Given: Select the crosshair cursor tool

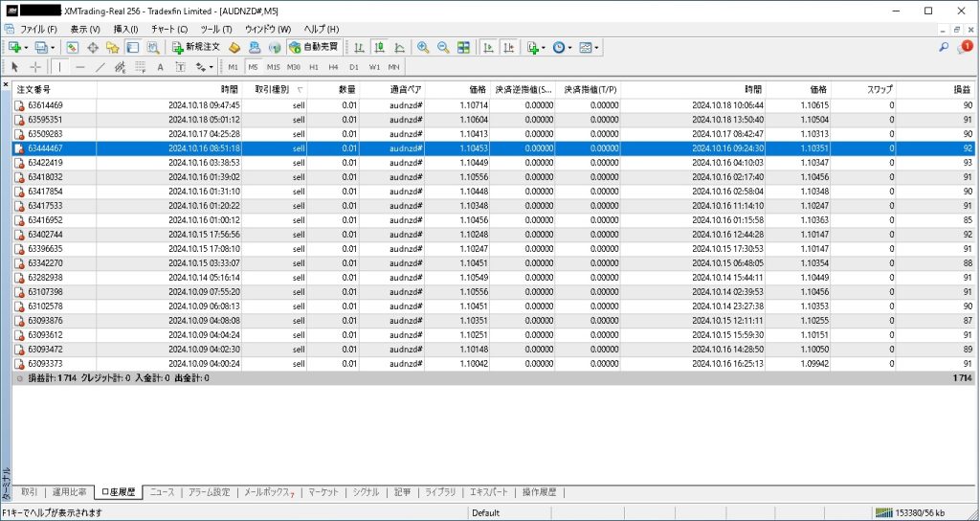Looking at the screenshot, I should (x=35, y=67).
